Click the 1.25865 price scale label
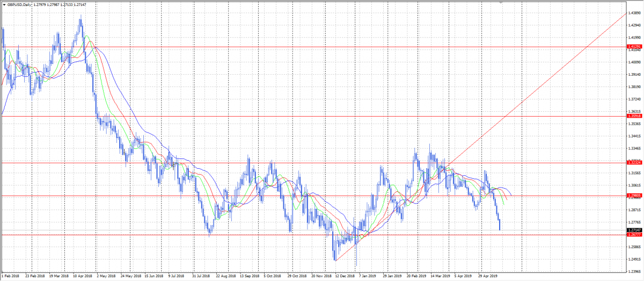 [635, 247]
